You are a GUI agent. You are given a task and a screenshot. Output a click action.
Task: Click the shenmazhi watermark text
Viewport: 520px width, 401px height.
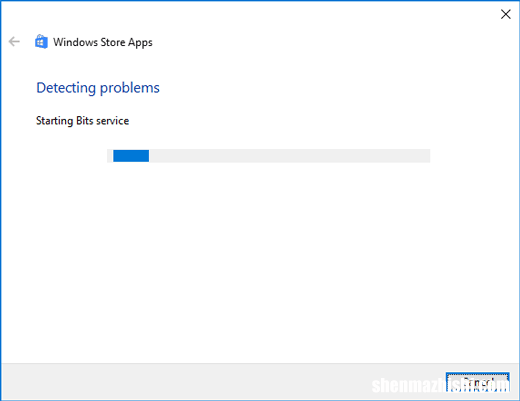[440, 385]
